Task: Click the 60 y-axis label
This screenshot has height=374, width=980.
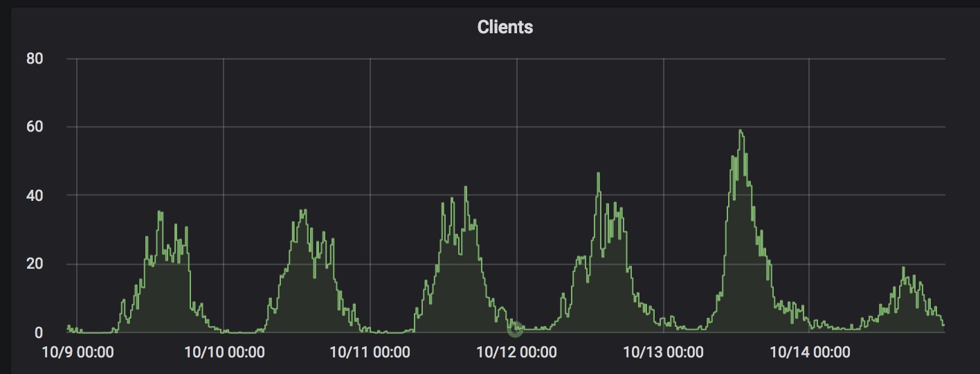Action: [x=35, y=127]
